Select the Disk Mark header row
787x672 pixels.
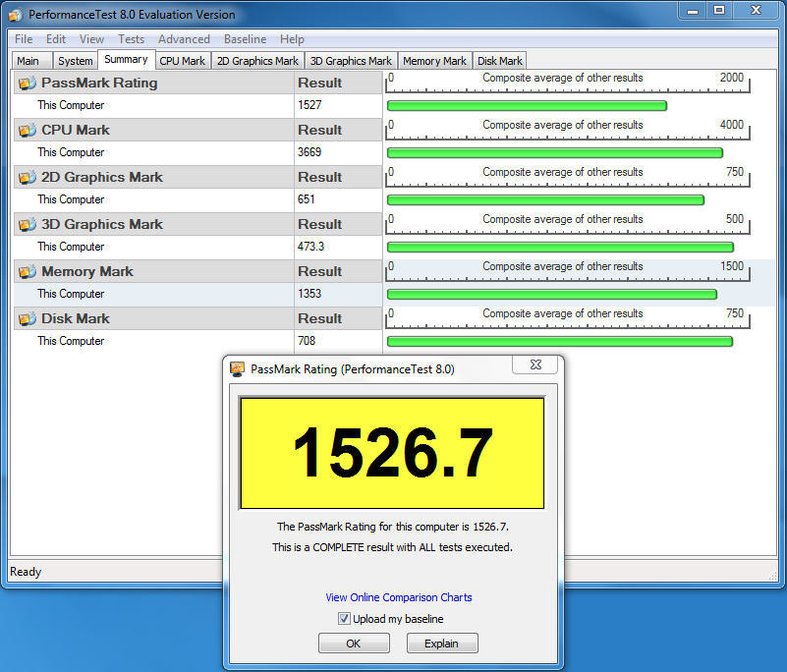pyautogui.click(x=197, y=318)
